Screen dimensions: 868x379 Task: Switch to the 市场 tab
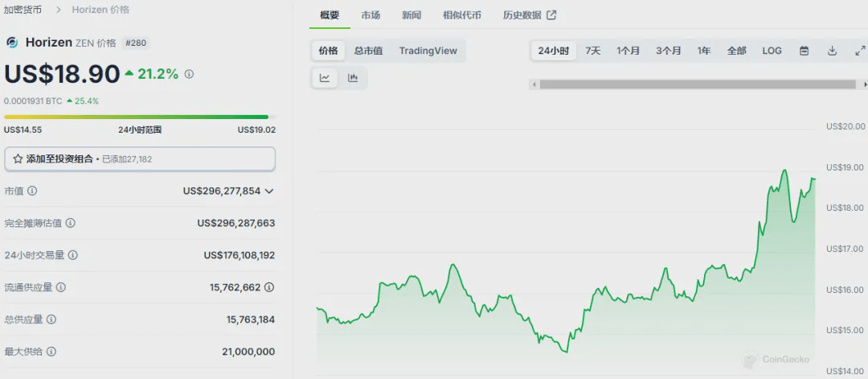[371, 15]
